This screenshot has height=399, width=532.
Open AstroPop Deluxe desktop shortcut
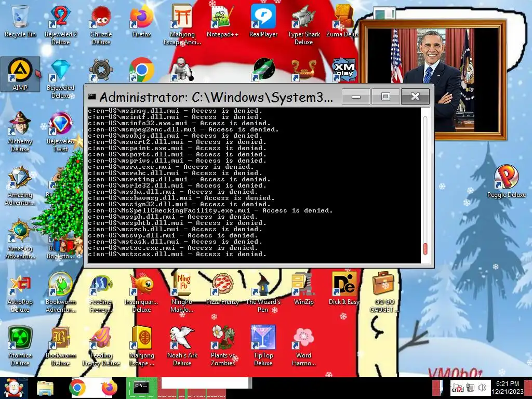[x=20, y=292]
